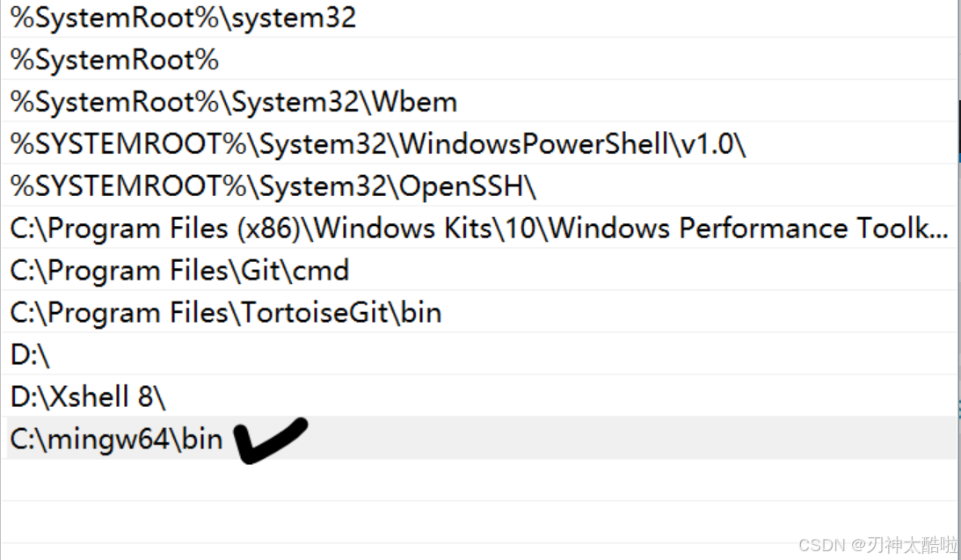The image size is (961, 560).
Task: Select the D:\ root path entry
Action: pos(32,354)
